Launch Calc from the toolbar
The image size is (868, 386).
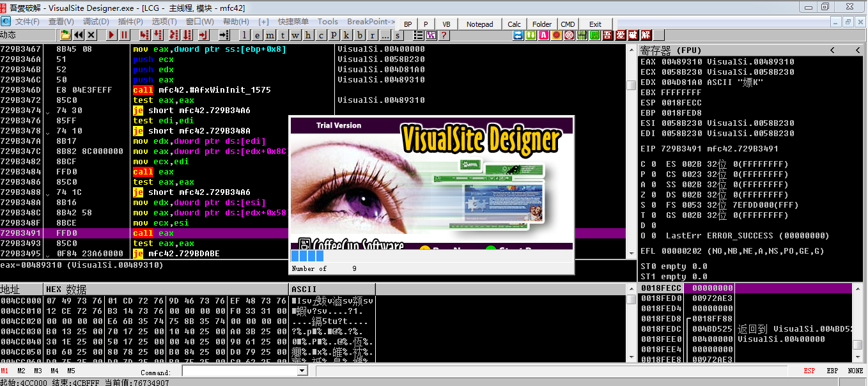514,24
